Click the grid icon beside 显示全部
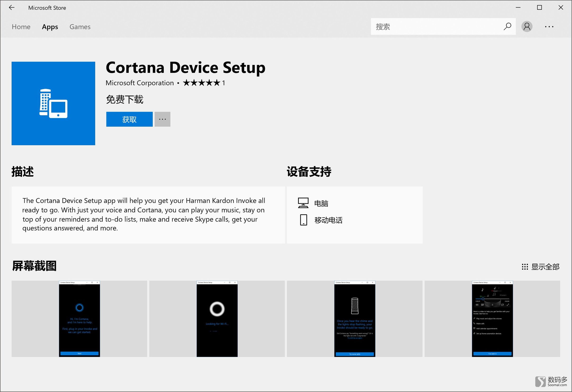The height and width of the screenshot is (392, 572). 525,267
